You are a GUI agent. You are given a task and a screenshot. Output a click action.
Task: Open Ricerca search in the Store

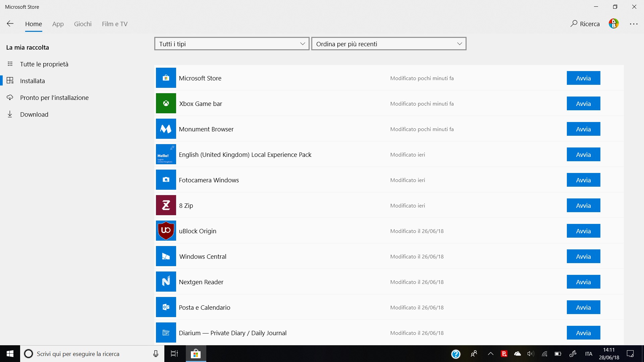(x=585, y=24)
